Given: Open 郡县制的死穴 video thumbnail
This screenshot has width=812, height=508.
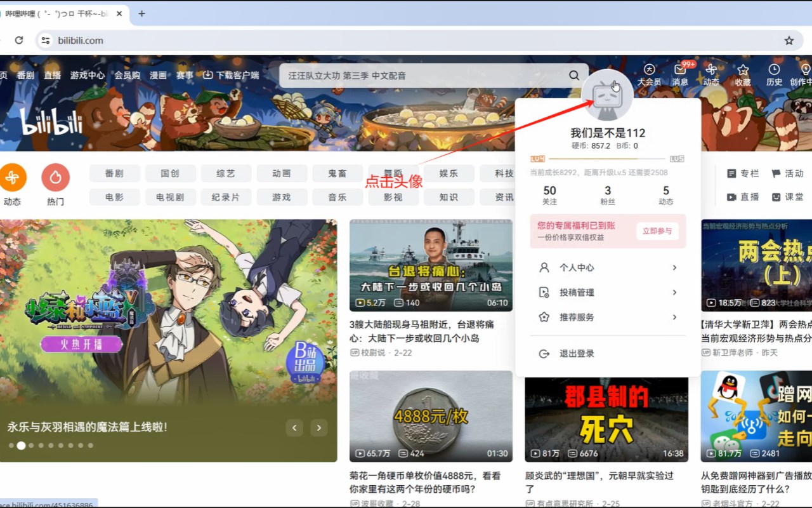Looking at the screenshot, I should [x=606, y=420].
